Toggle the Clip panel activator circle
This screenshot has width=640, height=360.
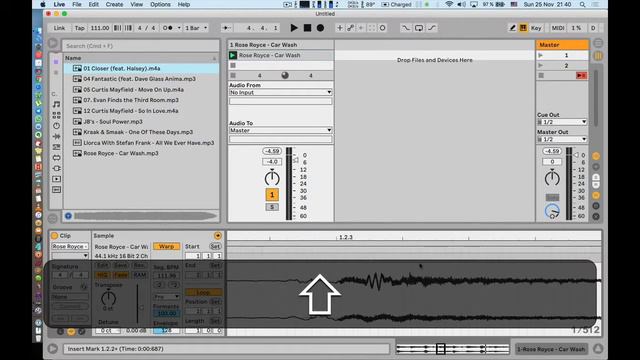click(54, 236)
